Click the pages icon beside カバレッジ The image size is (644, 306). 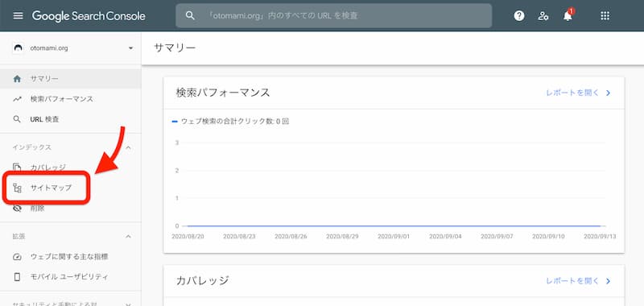click(x=17, y=167)
